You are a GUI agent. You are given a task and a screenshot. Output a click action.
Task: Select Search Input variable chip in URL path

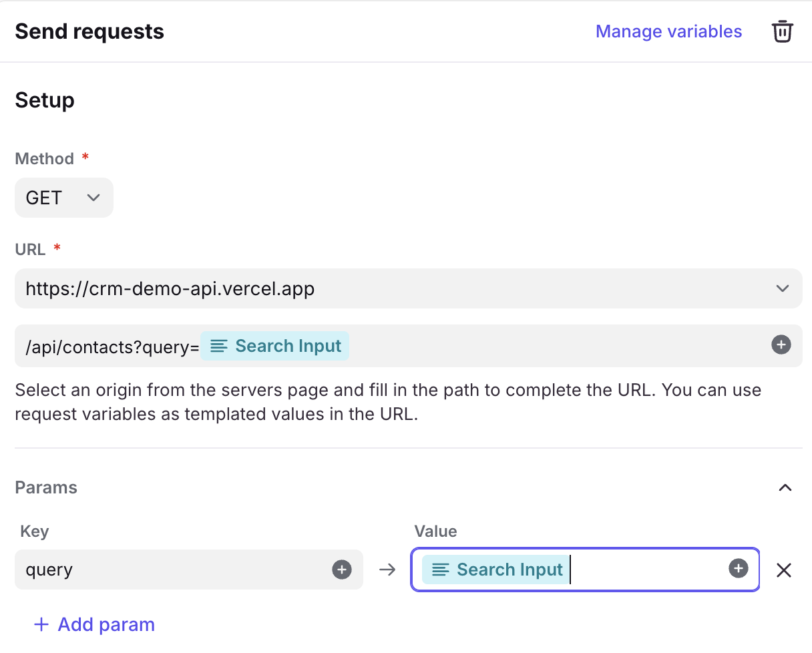(275, 346)
